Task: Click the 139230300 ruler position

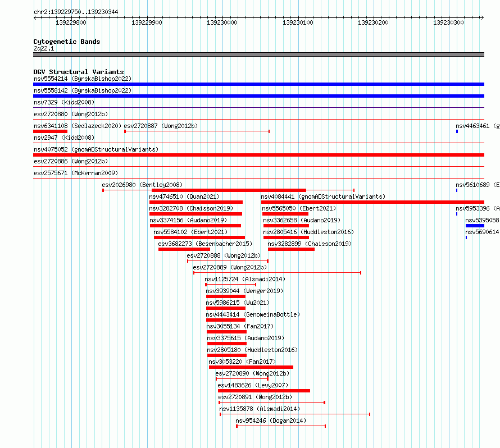Action: tap(449, 22)
